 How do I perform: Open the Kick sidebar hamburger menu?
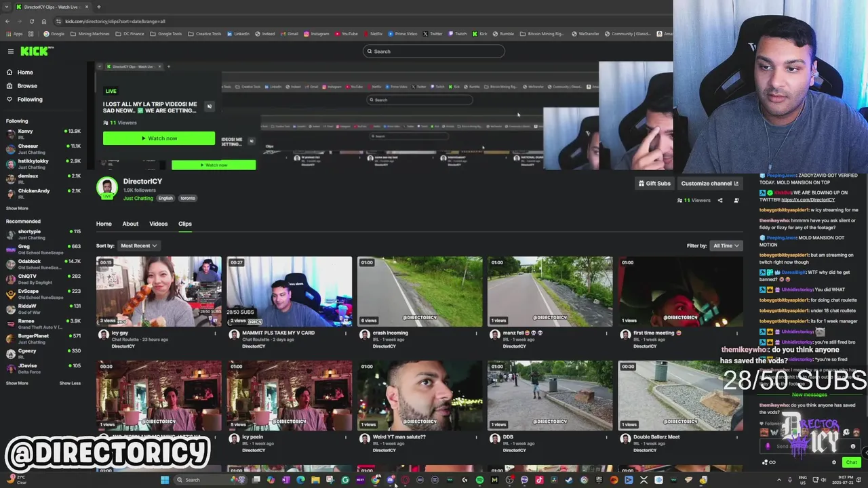coord(10,51)
